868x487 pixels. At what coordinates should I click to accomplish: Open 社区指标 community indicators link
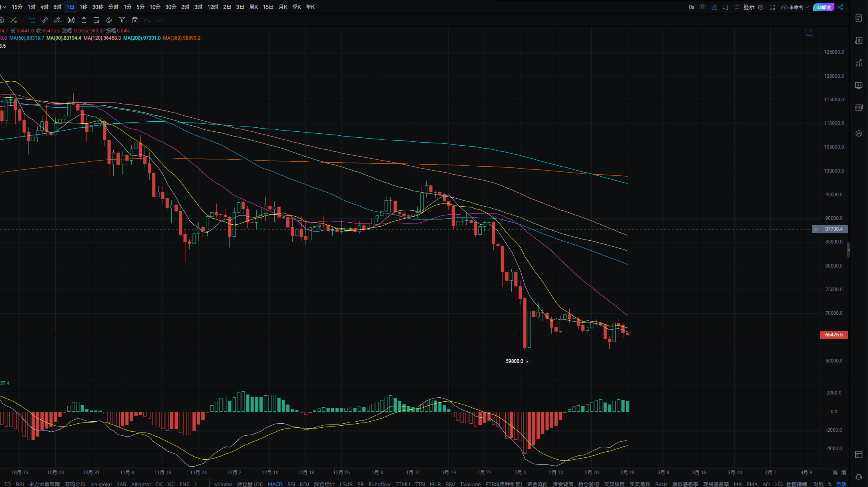[x=796, y=484]
